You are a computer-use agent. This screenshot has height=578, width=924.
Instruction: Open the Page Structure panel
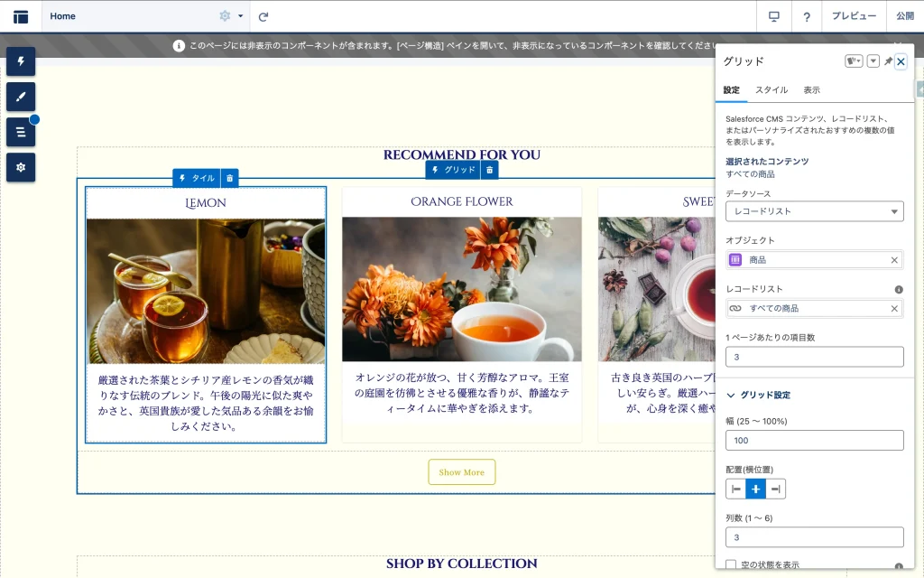point(21,132)
